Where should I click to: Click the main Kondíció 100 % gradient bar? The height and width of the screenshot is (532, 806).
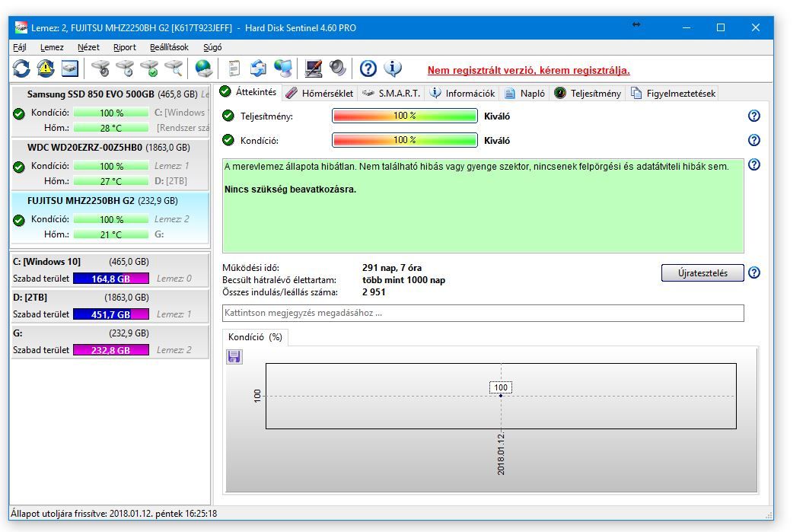[405, 140]
